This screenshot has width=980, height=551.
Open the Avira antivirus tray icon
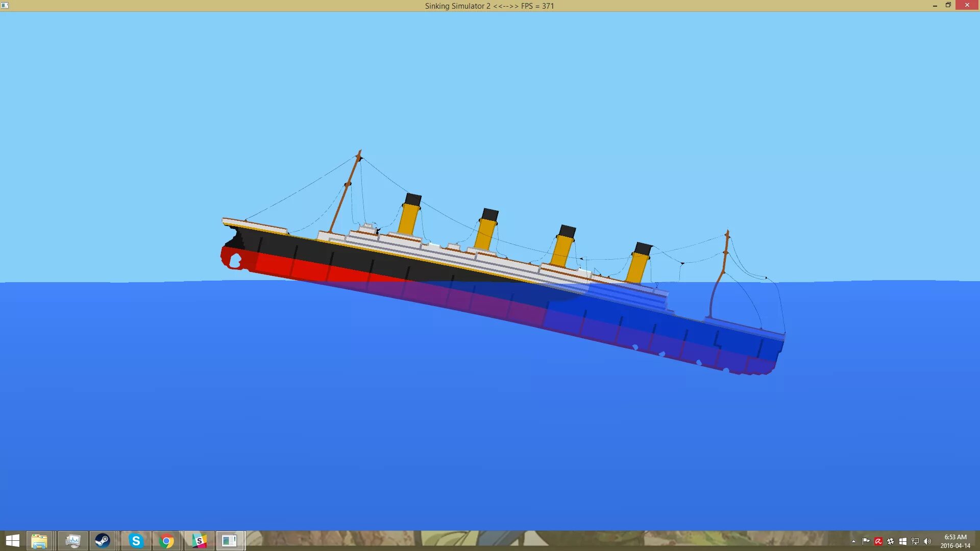click(878, 541)
